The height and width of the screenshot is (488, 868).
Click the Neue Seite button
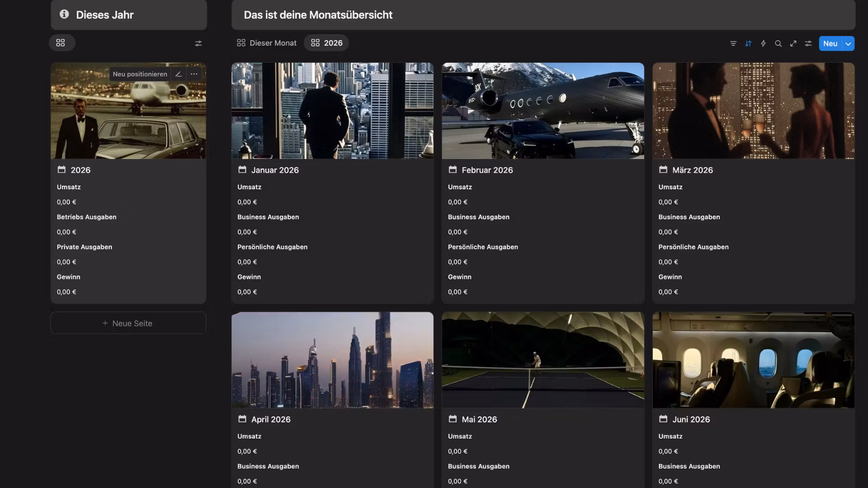pyautogui.click(x=128, y=323)
